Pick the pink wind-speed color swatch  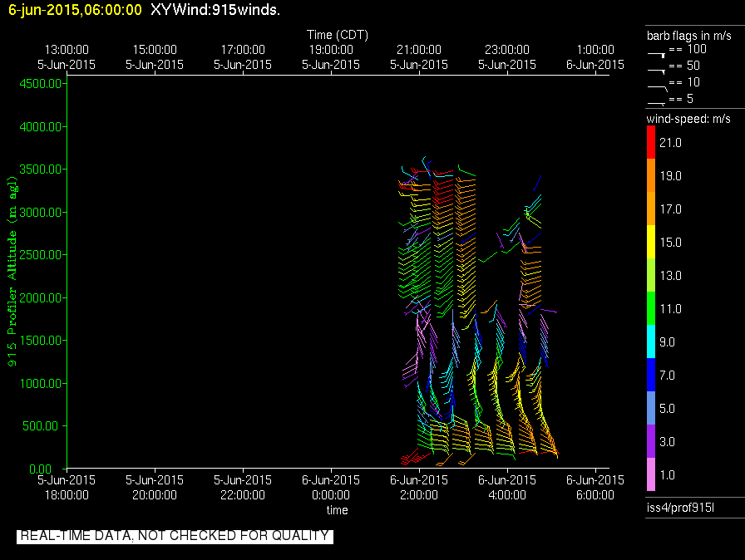pos(652,474)
